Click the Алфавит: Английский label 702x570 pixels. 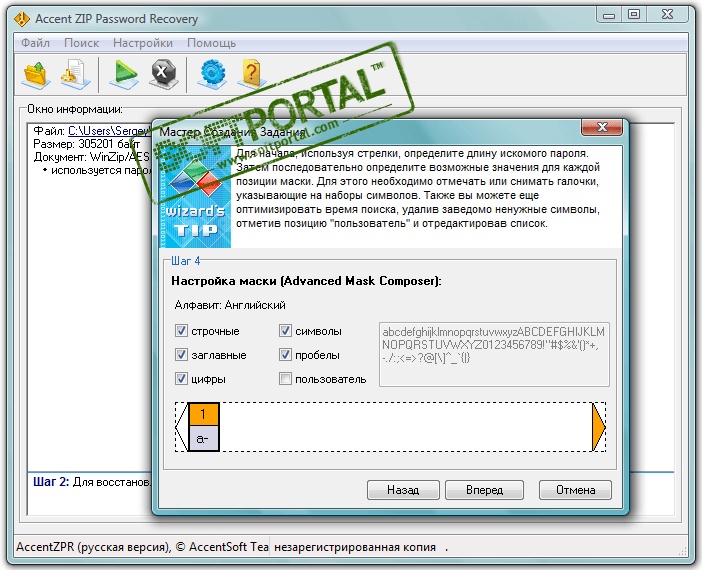pos(230,305)
